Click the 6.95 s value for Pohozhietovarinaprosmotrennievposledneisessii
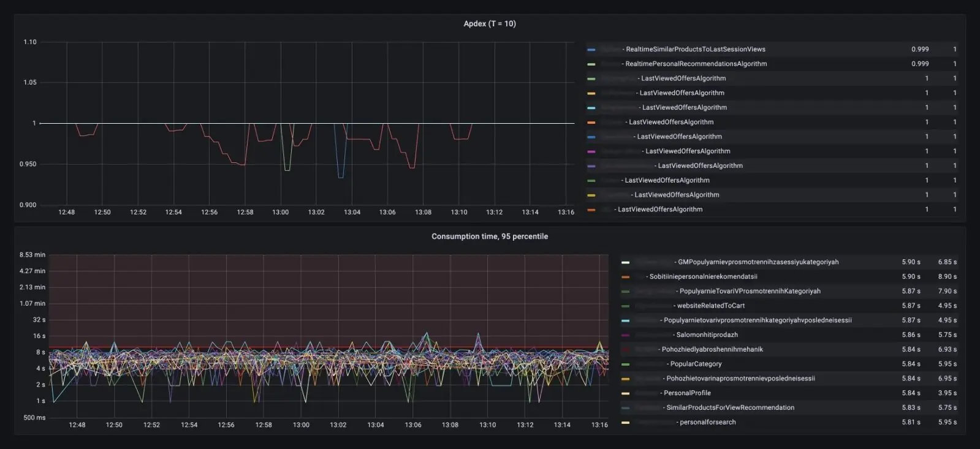Image resolution: width=980 pixels, height=449 pixels. tap(948, 379)
